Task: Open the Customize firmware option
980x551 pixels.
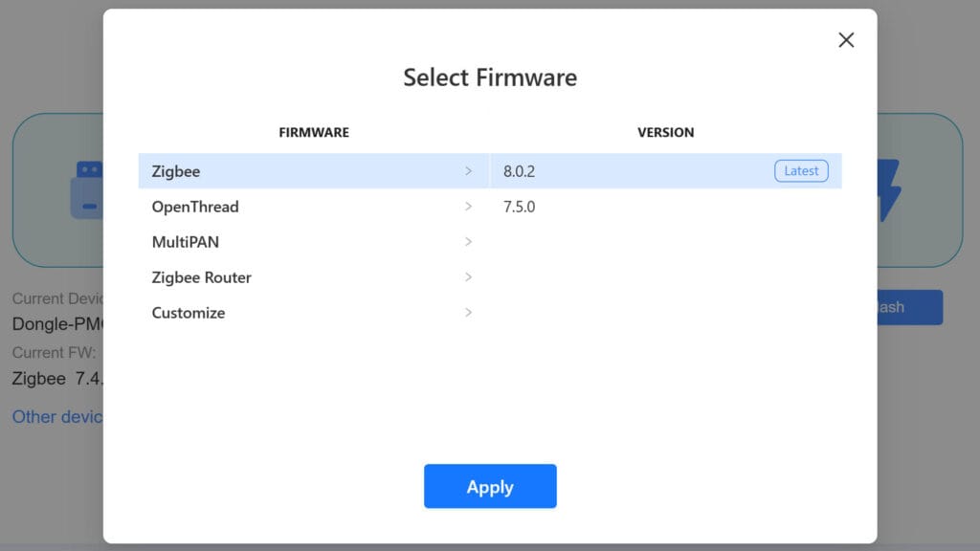Action: (x=189, y=313)
